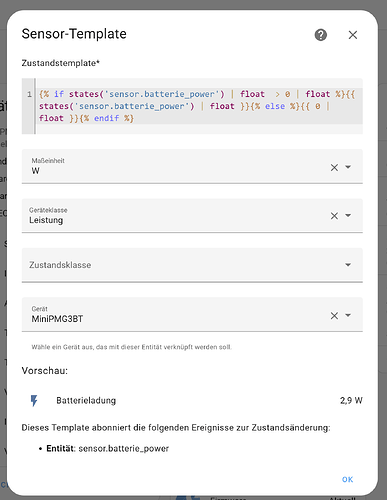
Task: Expand the Gerät dropdown arrow
Action: pyautogui.click(x=348, y=315)
